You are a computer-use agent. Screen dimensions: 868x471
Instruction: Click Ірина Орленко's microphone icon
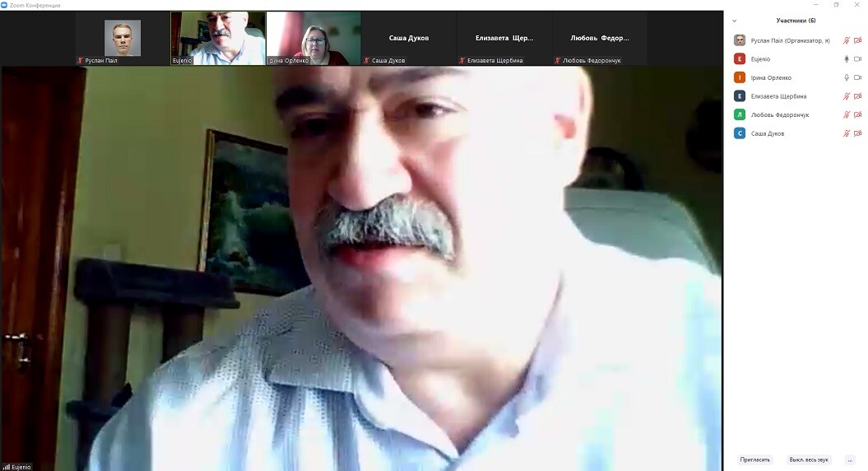point(846,77)
